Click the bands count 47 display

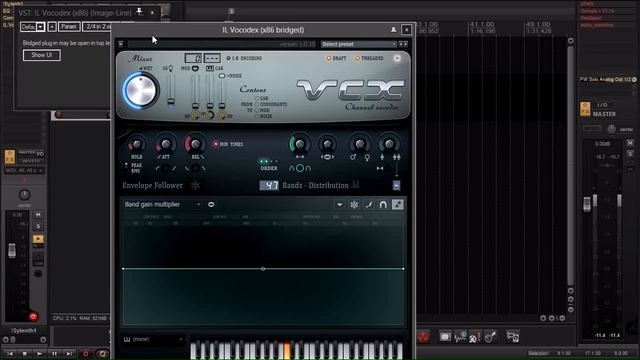(x=269, y=185)
